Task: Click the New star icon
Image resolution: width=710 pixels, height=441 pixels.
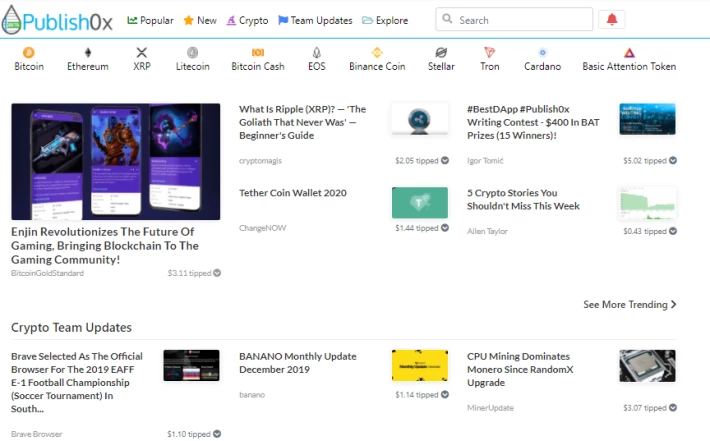Action: [188, 20]
